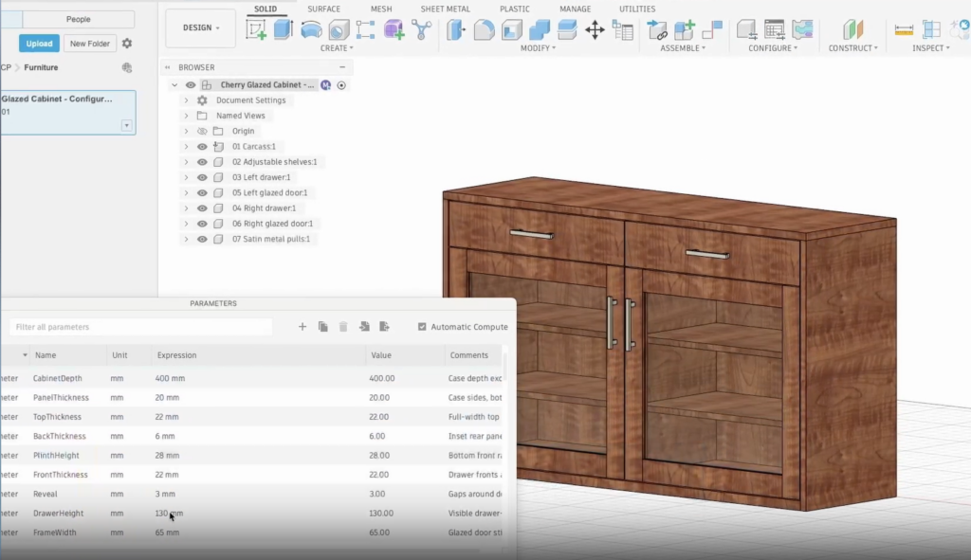The height and width of the screenshot is (560, 971).
Task: Select Insert Component tool in Assemble
Action: (x=656, y=29)
